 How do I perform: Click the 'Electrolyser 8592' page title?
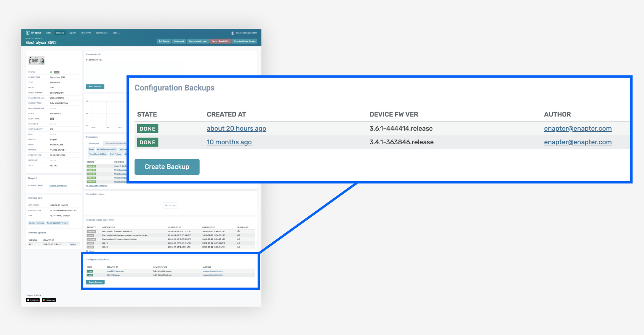click(x=41, y=43)
